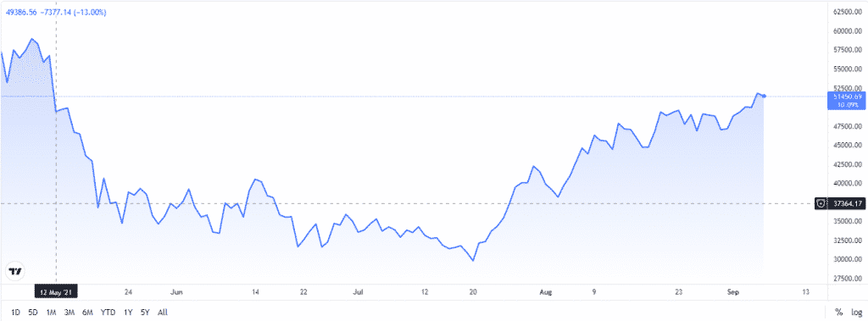Click the last price dot on line end
This screenshot has width=868, height=321.
tap(765, 97)
